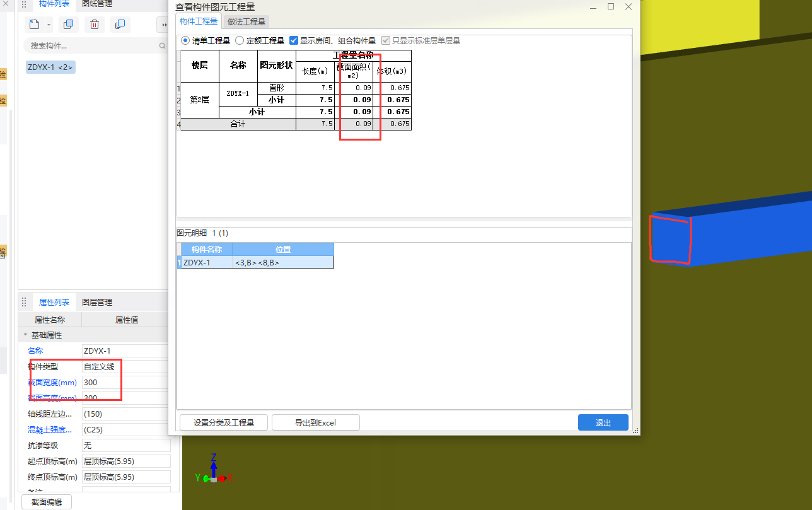Click the concrete strength value (C25)
Screen dimensions: 812x510
click(x=125, y=429)
